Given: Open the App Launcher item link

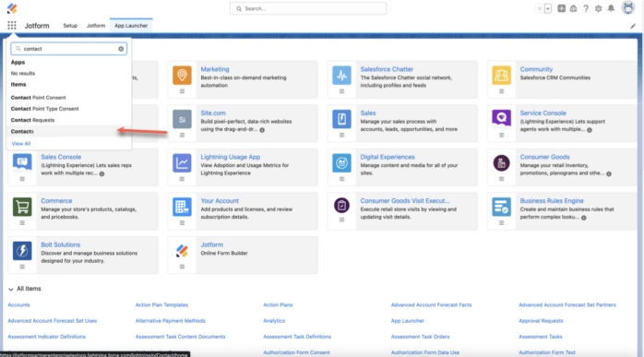Looking at the screenshot, I should point(408,321).
